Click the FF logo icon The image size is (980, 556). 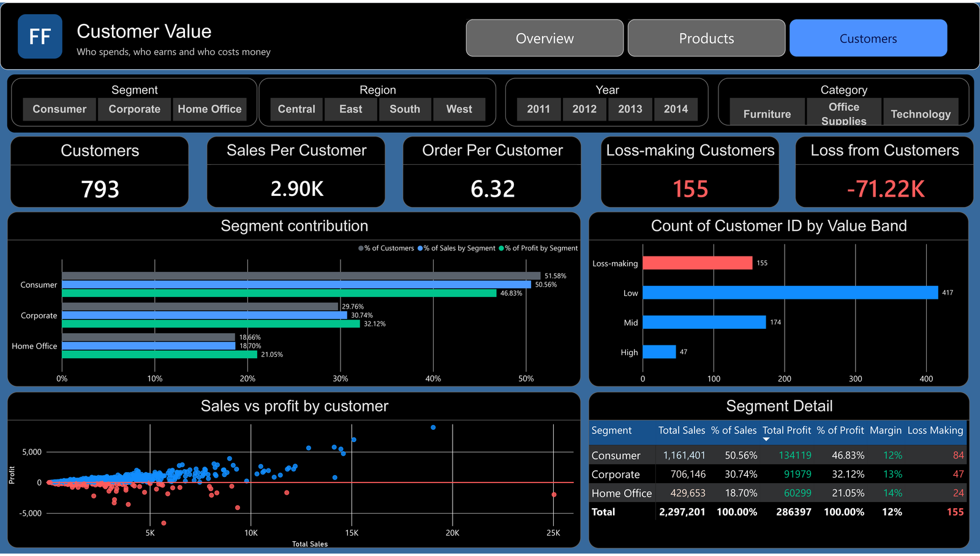tap(40, 37)
